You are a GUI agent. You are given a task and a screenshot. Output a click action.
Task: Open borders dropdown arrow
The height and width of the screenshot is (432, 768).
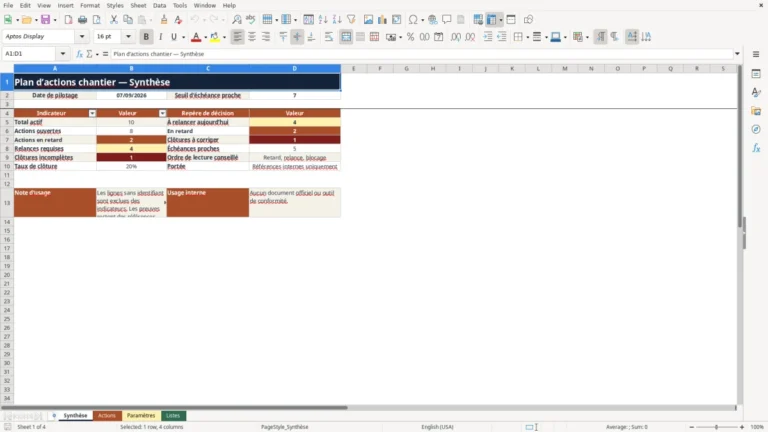pyautogui.click(x=528, y=37)
